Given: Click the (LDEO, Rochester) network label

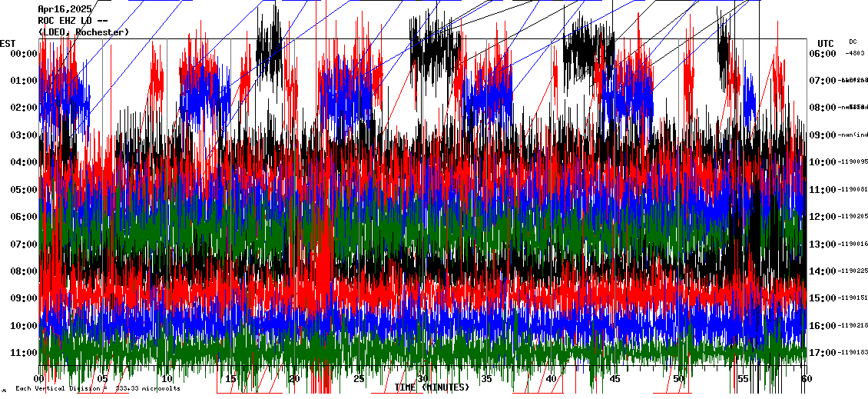Looking at the screenshot, I should (x=84, y=32).
